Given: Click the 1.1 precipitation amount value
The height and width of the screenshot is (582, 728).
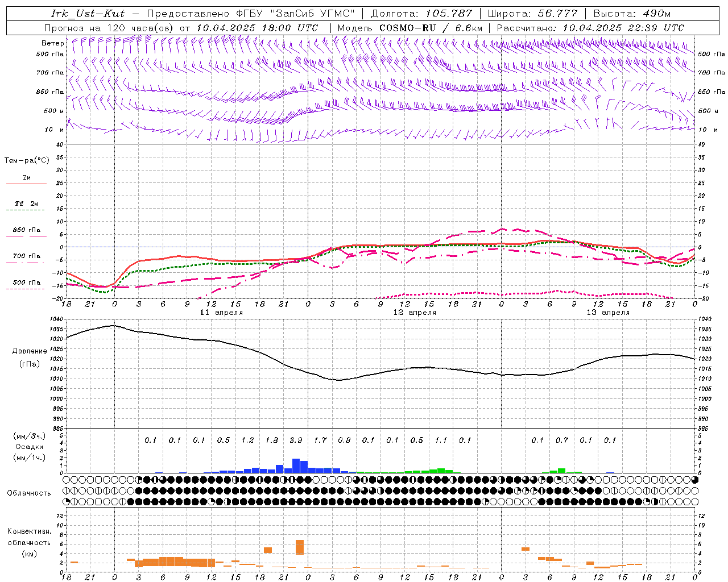Looking at the screenshot, I should [x=441, y=440].
